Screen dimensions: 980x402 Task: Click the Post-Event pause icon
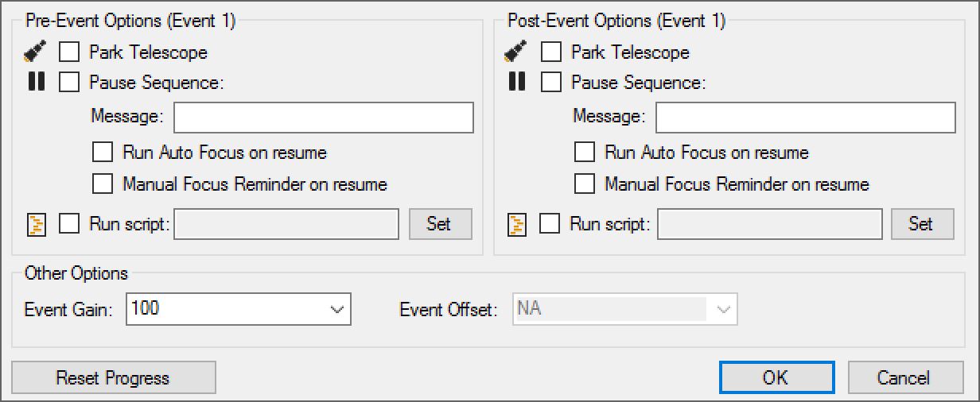[517, 82]
